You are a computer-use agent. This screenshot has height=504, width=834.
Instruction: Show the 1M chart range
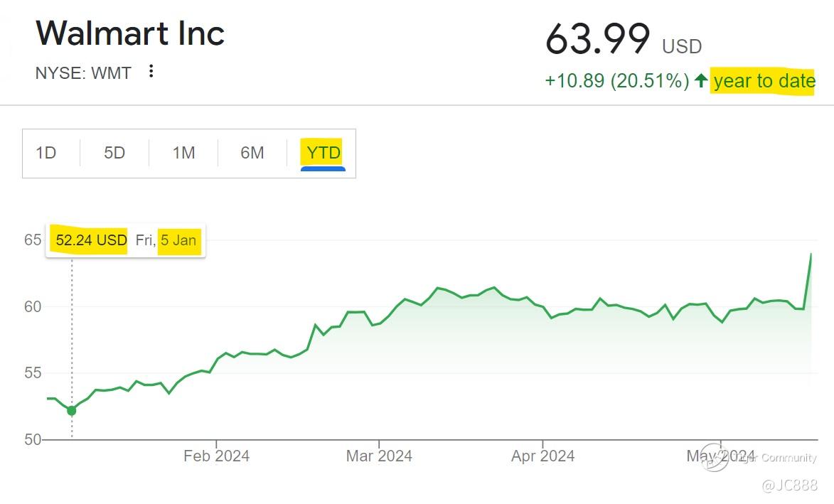(x=183, y=153)
